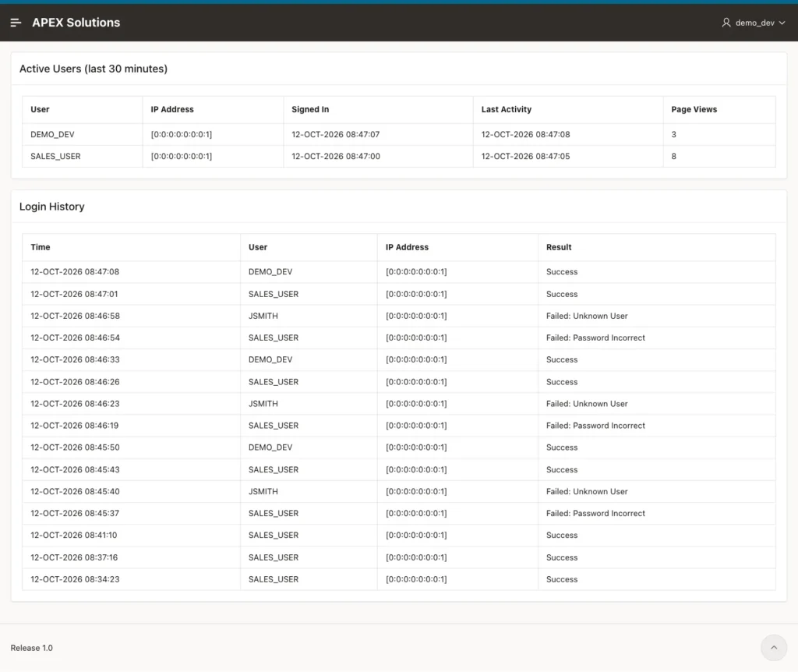The image size is (798, 672).
Task: Click login time 12-OCT-2026 08:46:26
Action: click(x=75, y=382)
